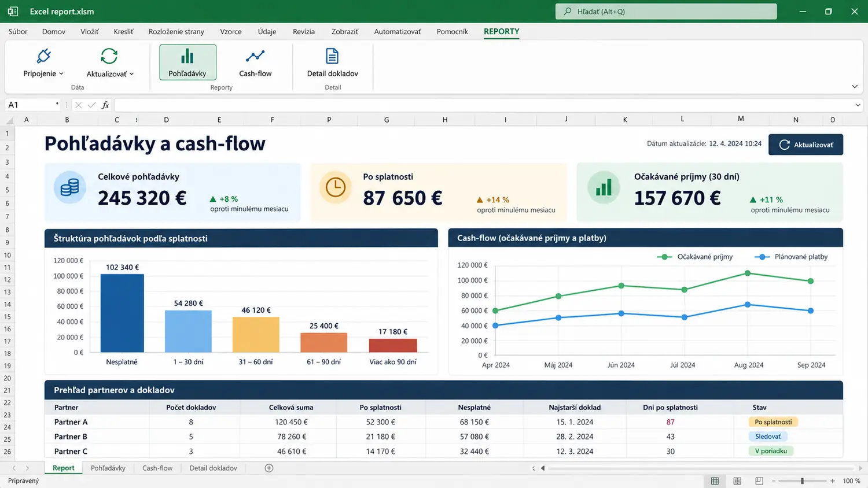868x488 pixels.
Task: Click the Excel app icon in title bar
Action: [13, 12]
